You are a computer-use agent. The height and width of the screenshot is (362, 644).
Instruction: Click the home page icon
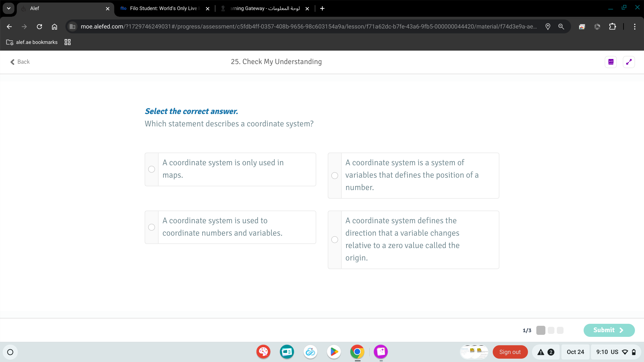point(54,26)
